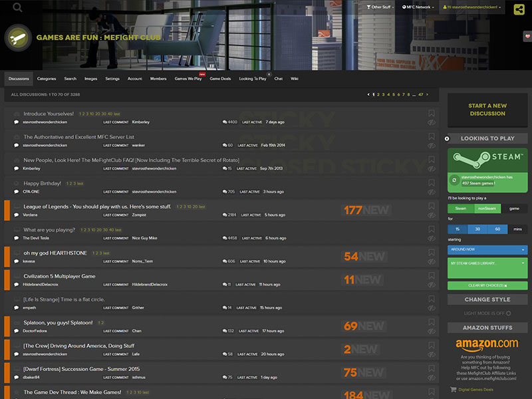Bookmark the Happy Birthday thread

tap(431, 183)
